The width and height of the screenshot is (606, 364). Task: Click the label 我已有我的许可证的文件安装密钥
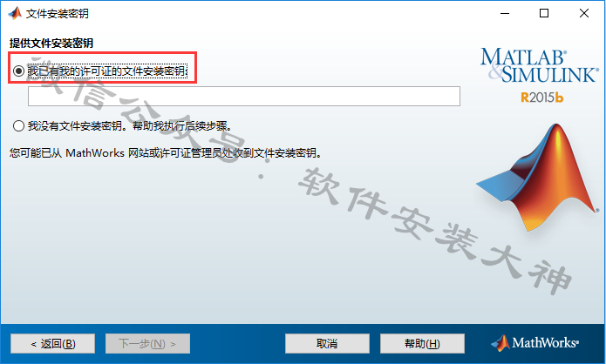[107, 71]
